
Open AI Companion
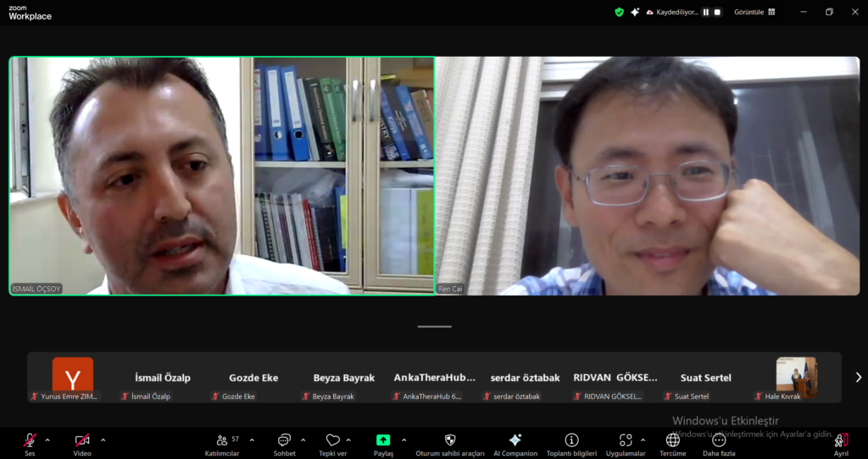click(x=515, y=445)
